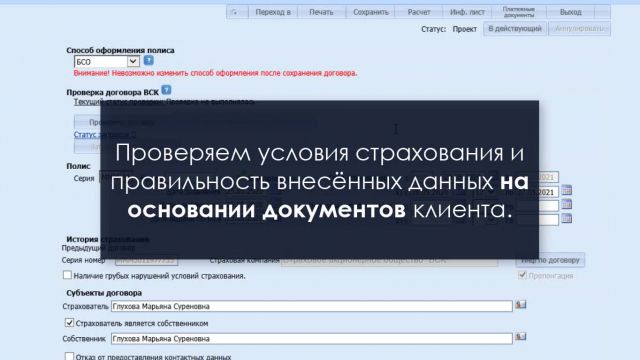Open the calendar icon on the third date row
The width and height of the screenshot is (640, 360).
click(567, 218)
